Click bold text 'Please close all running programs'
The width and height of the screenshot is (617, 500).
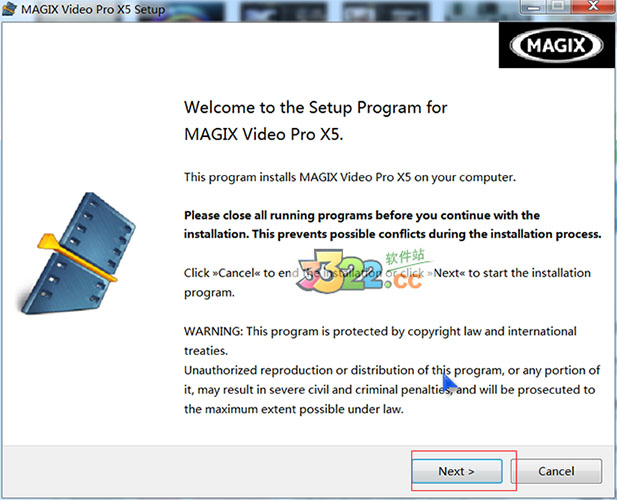pyautogui.click(x=279, y=215)
